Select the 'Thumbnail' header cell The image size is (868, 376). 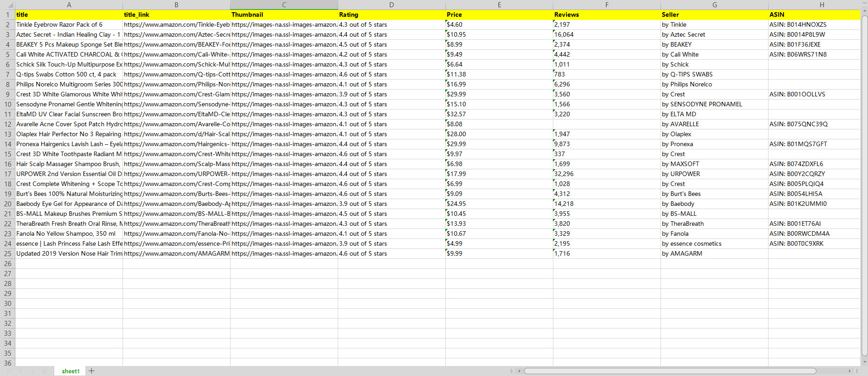(284, 14)
